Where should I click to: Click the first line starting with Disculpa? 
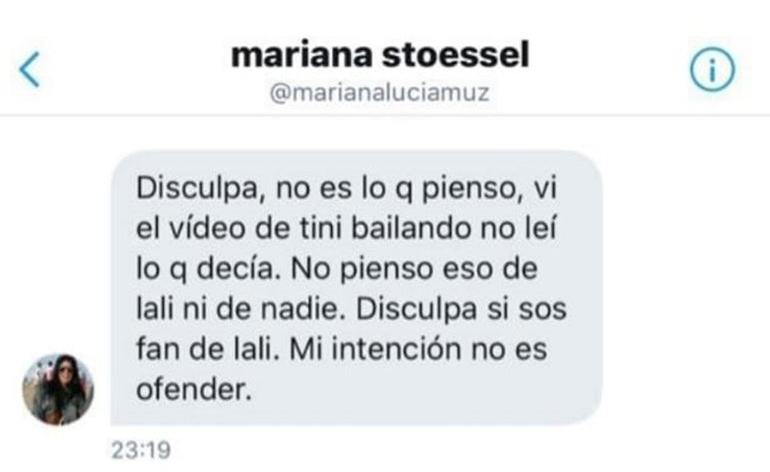(x=347, y=189)
